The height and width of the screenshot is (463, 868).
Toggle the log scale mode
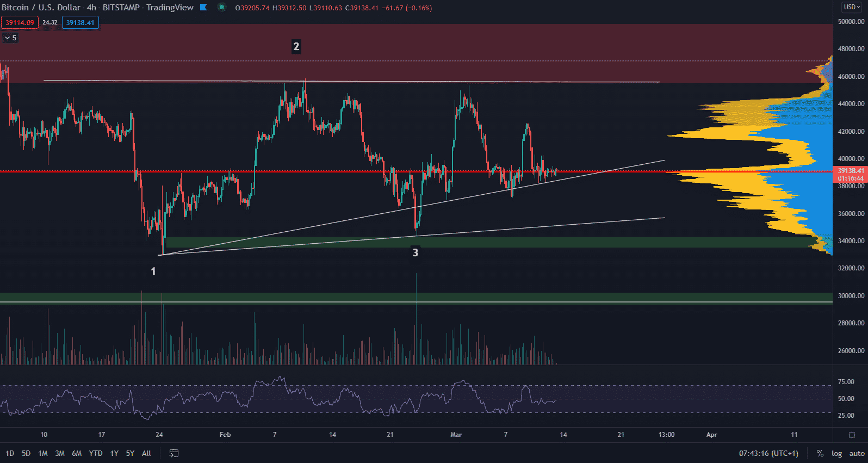pos(836,453)
